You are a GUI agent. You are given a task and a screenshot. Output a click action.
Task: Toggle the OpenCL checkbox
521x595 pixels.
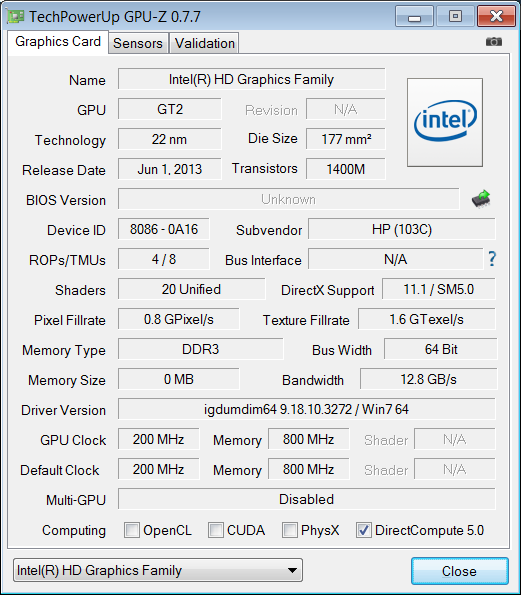132,530
